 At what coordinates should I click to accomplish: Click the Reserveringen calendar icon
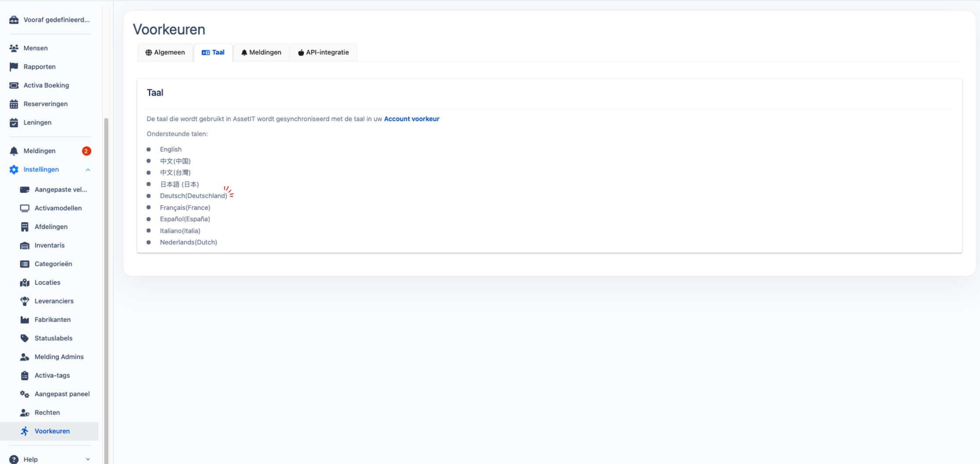pyautogui.click(x=14, y=104)
